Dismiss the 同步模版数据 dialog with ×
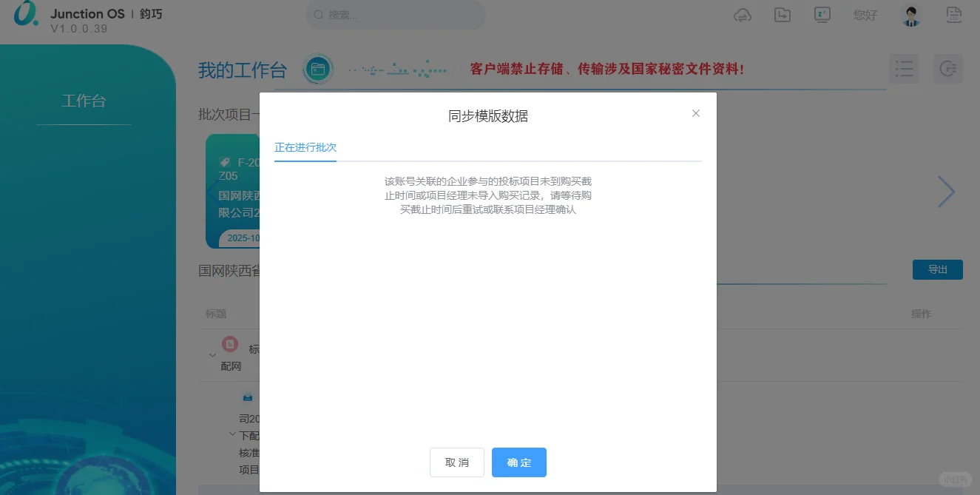The width and height of the screenshot is (980, 495). 695,113
